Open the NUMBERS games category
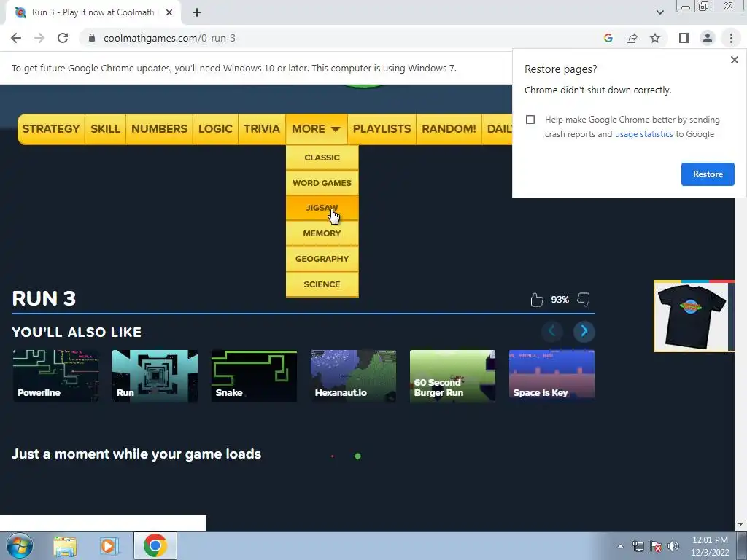This screenshot has width=747, height=560. (x=159, y=129)
